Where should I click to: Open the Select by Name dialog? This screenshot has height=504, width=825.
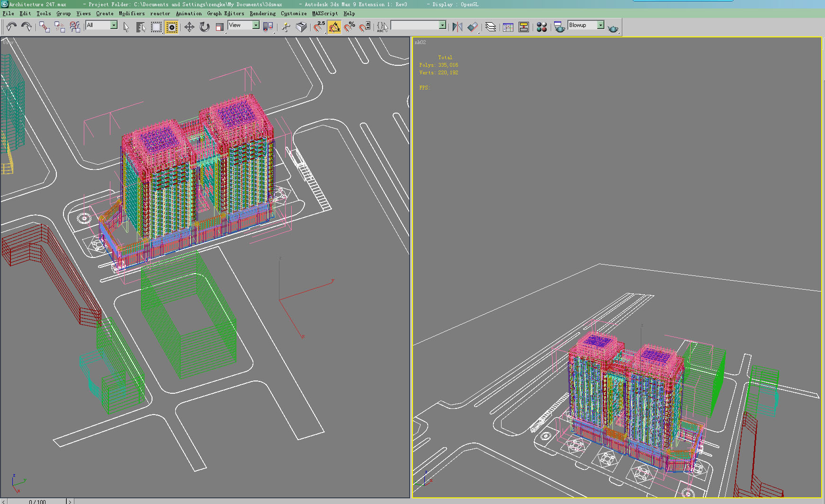[x=141, y=27]
